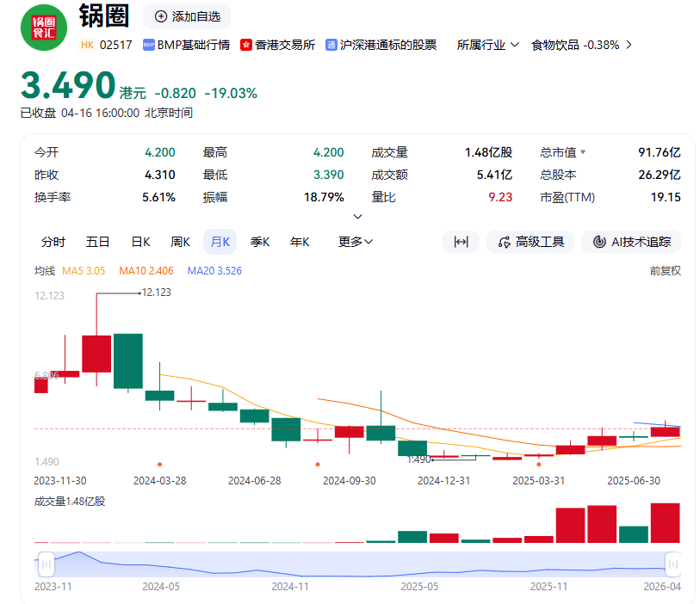Screen dimensions: 700x604
Task: Click the plus icon beside 添加自选
Action: 159,16
